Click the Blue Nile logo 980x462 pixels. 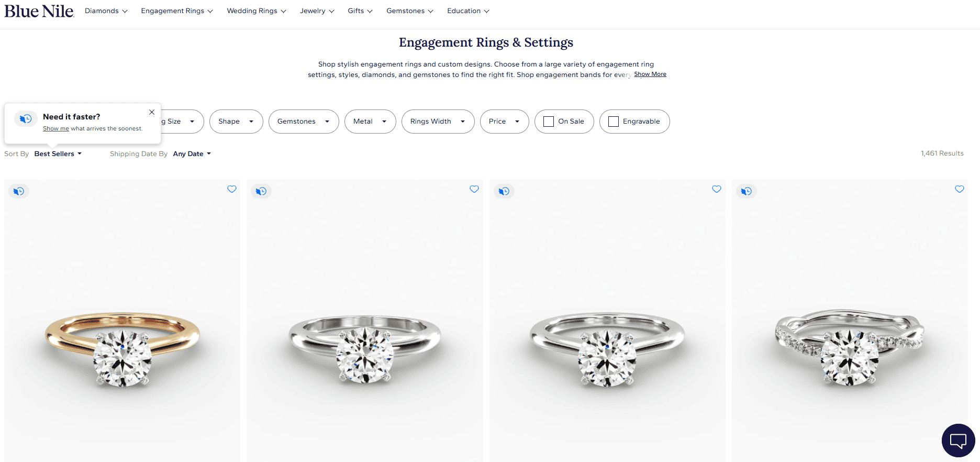(39, 11)
